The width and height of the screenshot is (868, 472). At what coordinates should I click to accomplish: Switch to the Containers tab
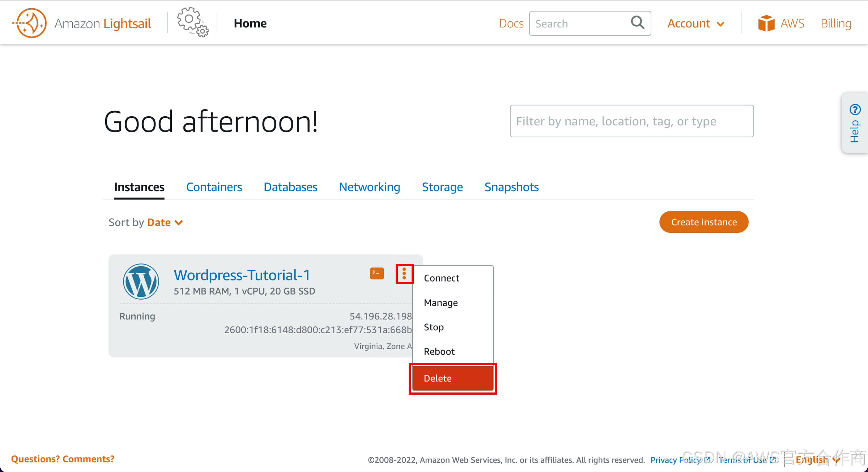click(x=214, y=187)
